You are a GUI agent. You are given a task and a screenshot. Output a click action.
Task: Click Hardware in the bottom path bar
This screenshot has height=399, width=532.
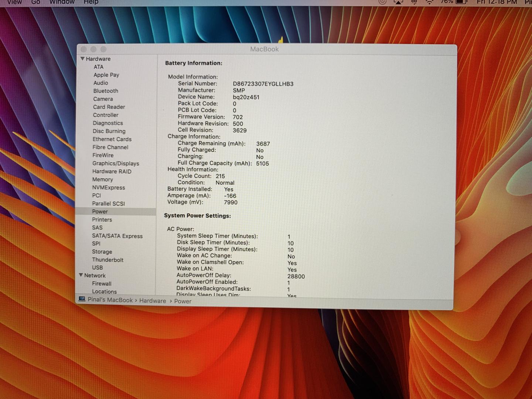click(153, 301)
